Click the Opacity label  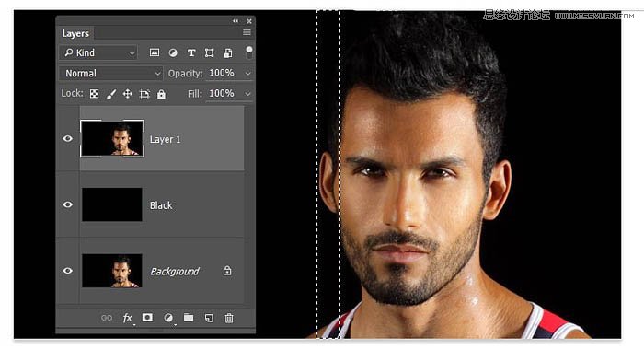click(x=185, y=74)
